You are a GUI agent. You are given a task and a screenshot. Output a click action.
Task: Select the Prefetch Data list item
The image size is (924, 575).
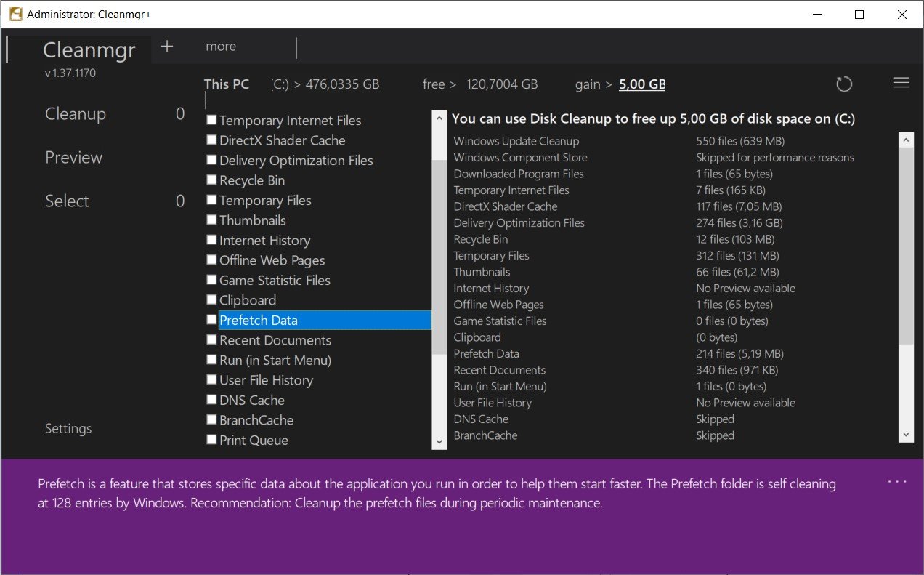click(325, 320)
